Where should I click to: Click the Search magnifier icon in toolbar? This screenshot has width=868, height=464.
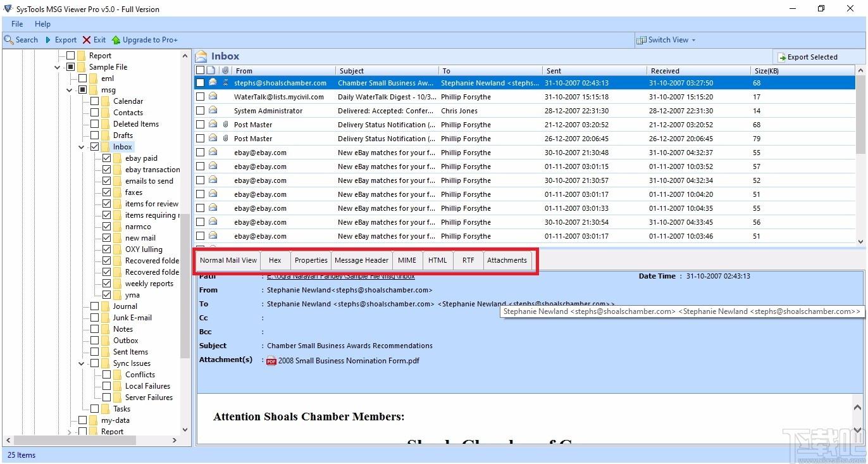coord(8,40)
